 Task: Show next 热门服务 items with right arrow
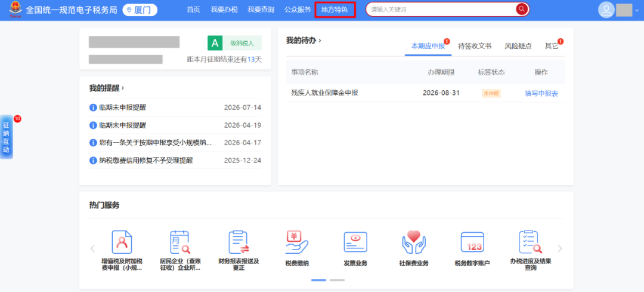tap(559, 248)
